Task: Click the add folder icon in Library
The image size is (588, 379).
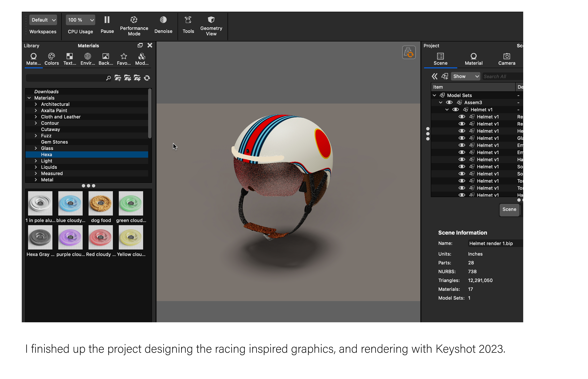Action: pos(118,78)
